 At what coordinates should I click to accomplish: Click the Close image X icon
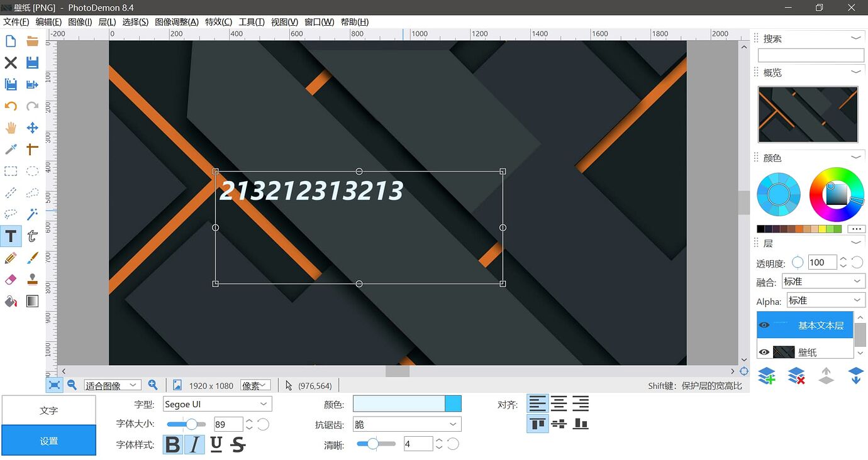click(x=11, y=62)
